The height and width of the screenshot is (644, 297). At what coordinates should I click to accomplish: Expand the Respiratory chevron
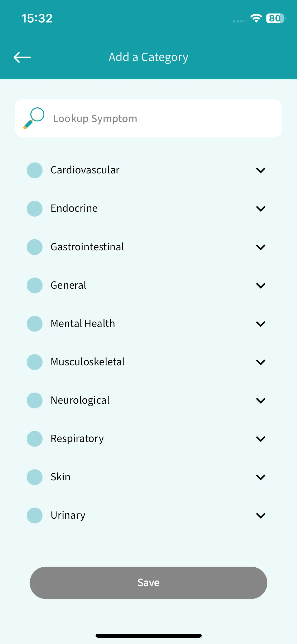pyautogui.click(x=261, y=439)
